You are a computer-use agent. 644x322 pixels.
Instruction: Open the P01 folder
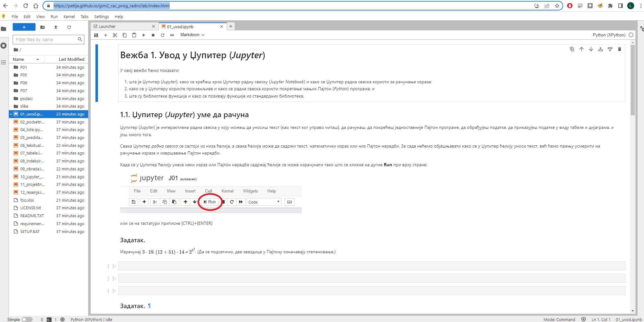(23, 67)
